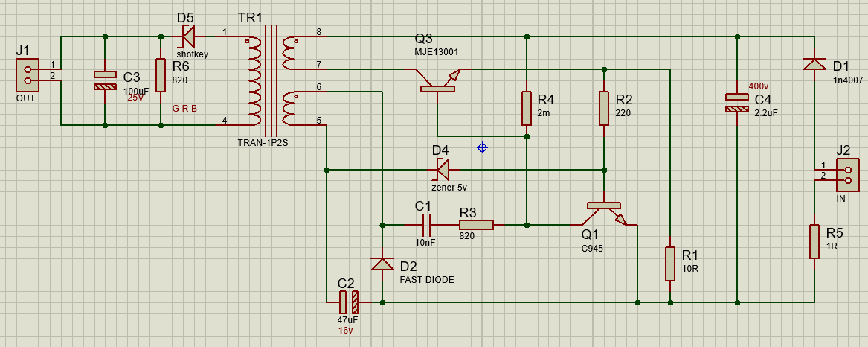The height and width of the screenshot is (347, 868).
Task: Select resistor R2 body
Action: pyautogui.click(x=604, y=109)
